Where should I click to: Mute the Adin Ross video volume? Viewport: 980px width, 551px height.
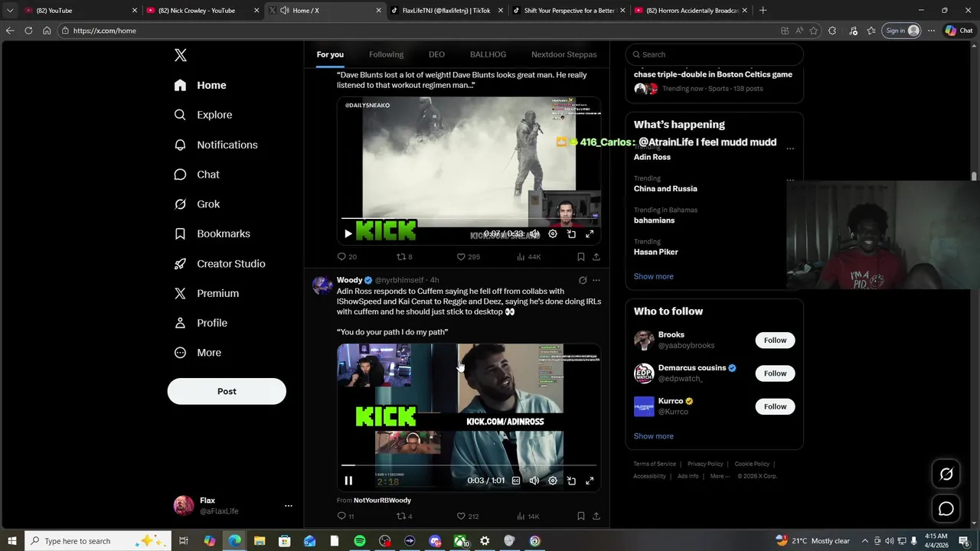[x=534, y=481]
